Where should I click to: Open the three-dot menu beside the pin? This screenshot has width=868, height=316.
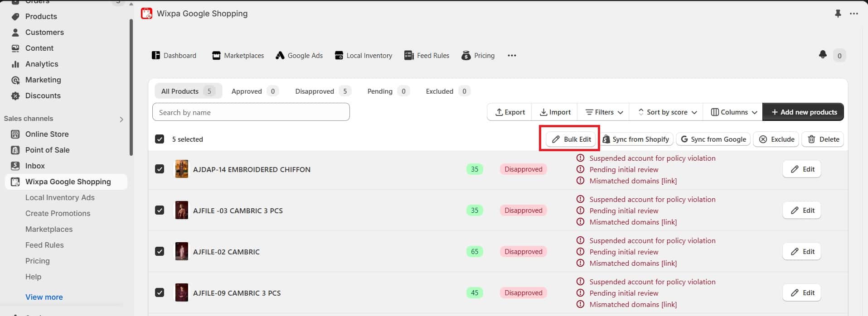click(854, 14)
